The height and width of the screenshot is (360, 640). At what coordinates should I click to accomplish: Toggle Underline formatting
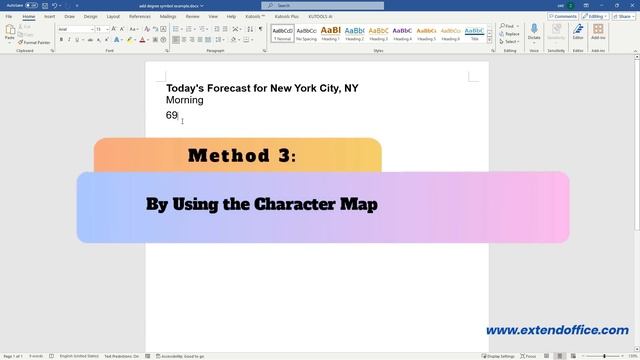pos(77,40)
